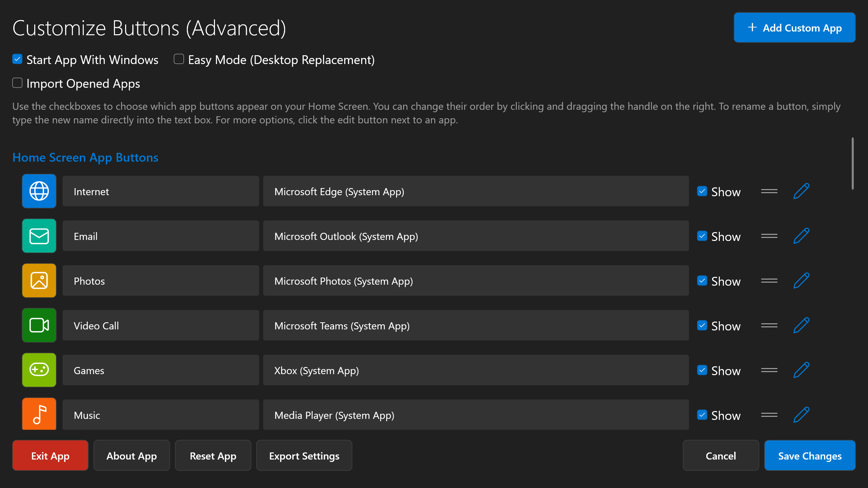Open Export Settings
Viewport: 868px width, 488px height.
click(x=304, y=455)
